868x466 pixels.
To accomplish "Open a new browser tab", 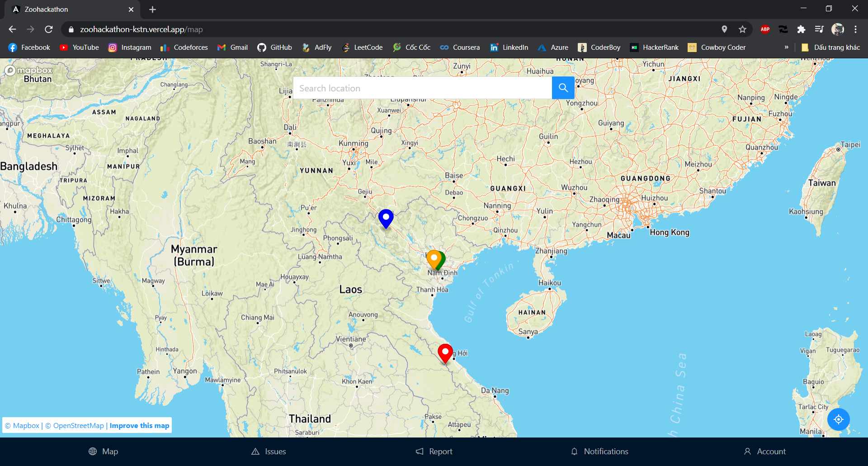I will click(x=152, y=10).
